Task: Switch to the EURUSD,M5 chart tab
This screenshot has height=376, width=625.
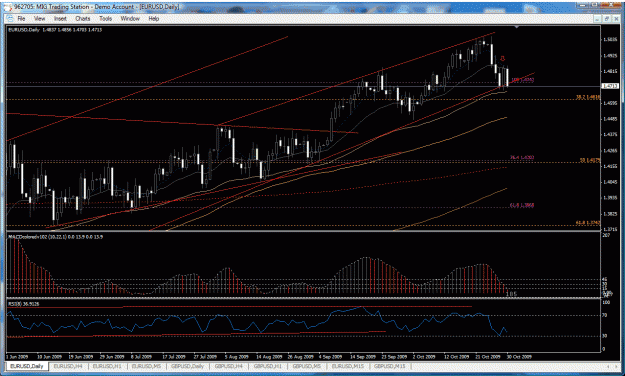Action: [x=146, y=366]
